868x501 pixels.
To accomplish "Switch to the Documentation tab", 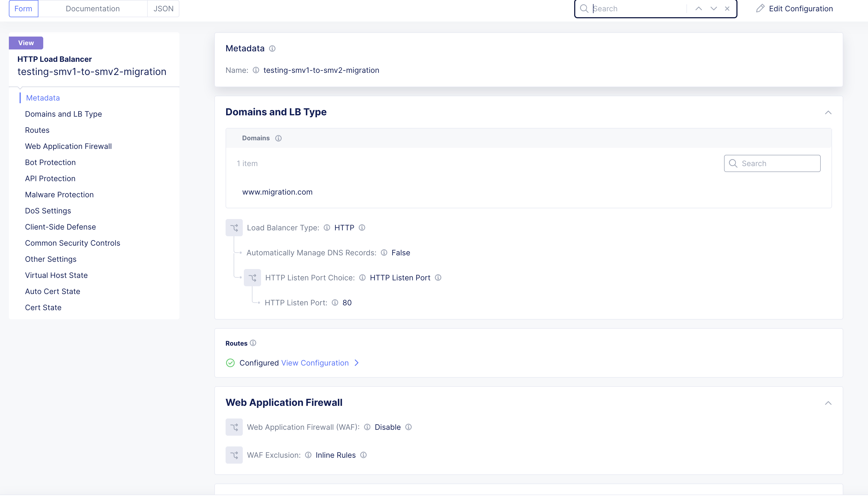I will pos(92,9).
